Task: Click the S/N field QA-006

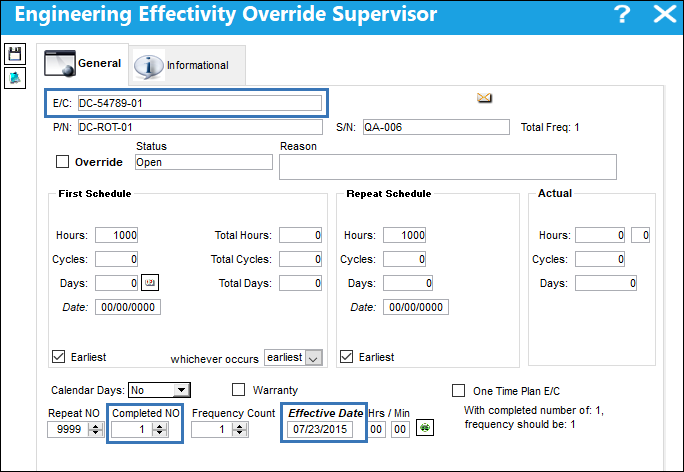Action: [x=436, y=127]
